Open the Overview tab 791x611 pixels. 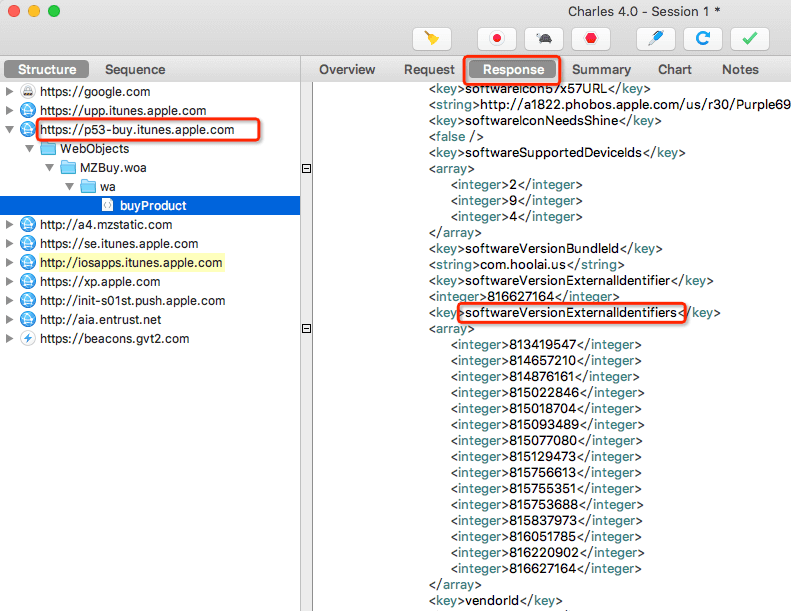point(347,70)
